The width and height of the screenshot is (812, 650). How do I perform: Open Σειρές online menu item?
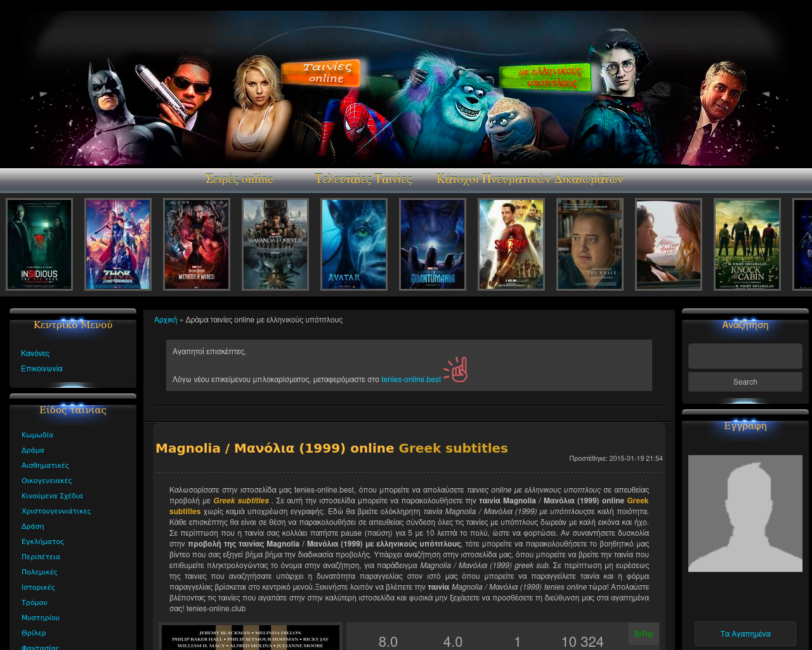[x=239, y=179]
